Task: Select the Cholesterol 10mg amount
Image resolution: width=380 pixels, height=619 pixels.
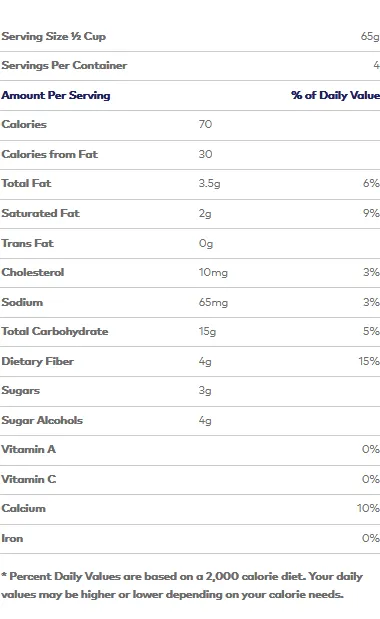Action: [213, 273]
